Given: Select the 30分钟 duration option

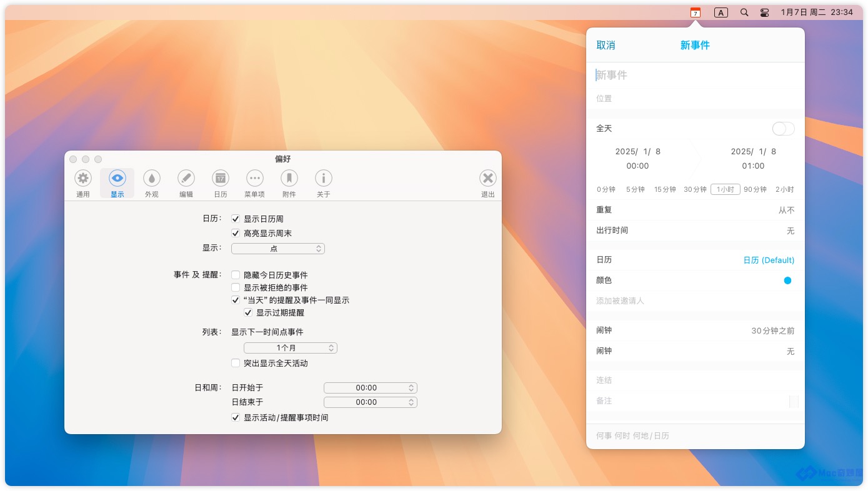Looking at the screenshot, I should (x=695, y=189).
